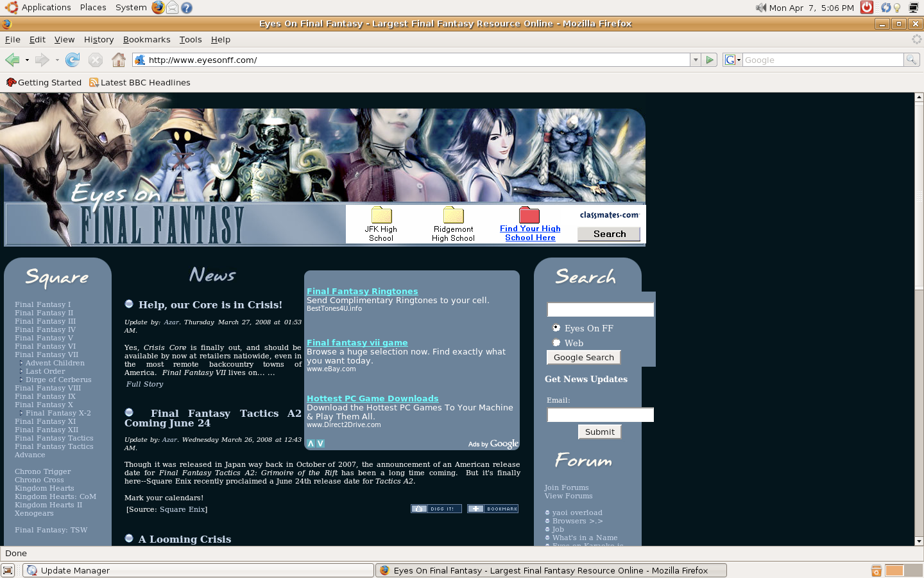Open the System menu in the top panel
This screenshot has width=924, height=578.
tap(131, 8)
